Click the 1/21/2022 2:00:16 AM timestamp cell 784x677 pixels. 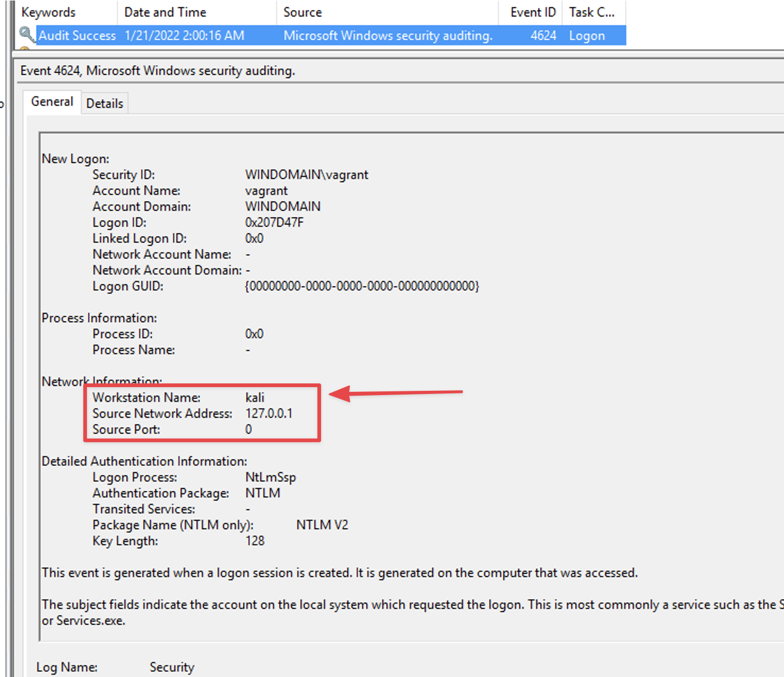[x=184, y=36]
